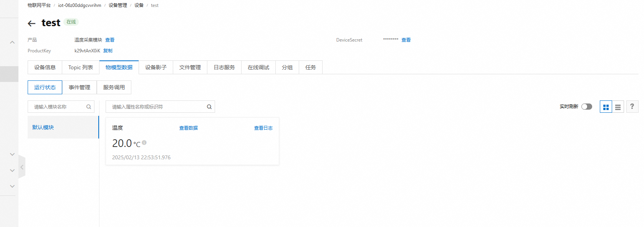Collapse sidebar using left edge handle
Screen dimensions: 644x227
coord(22,167)
